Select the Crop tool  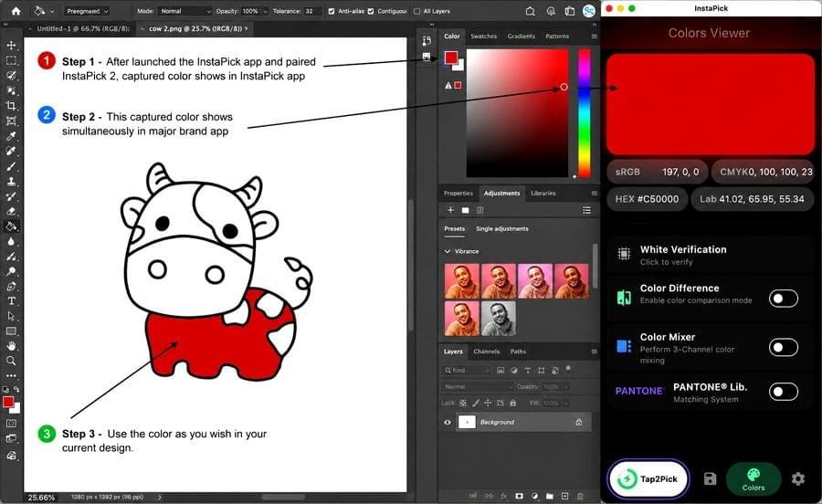(x=11, y=106)
